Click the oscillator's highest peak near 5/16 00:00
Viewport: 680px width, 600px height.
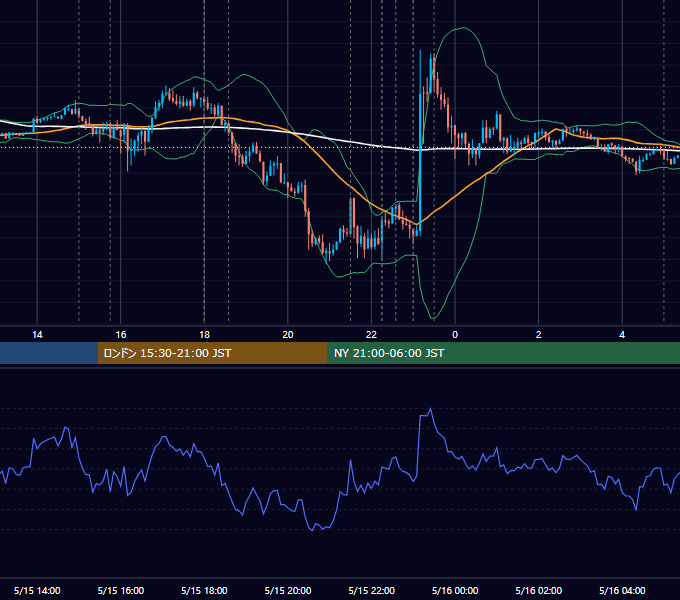point(430,409)
